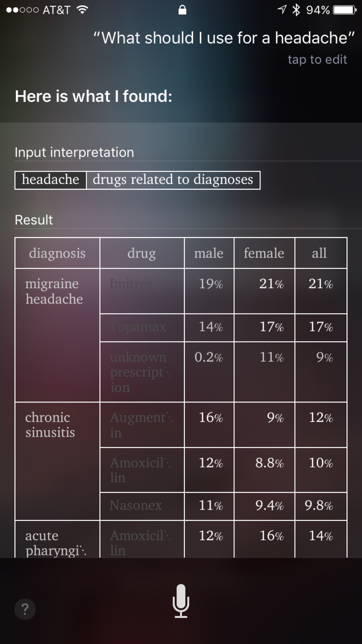
Task: Select 'drugs related to diagnoses' box
Action: click(x=173, y=180)
